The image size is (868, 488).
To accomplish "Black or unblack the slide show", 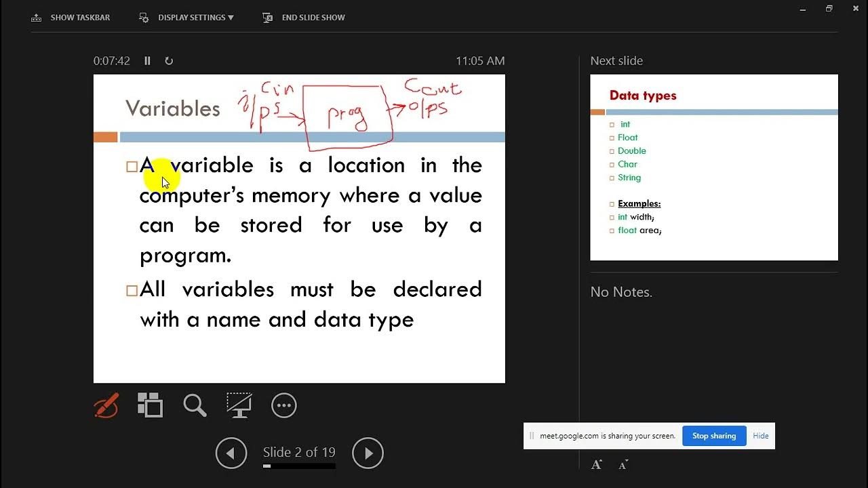I will point(239,405).
